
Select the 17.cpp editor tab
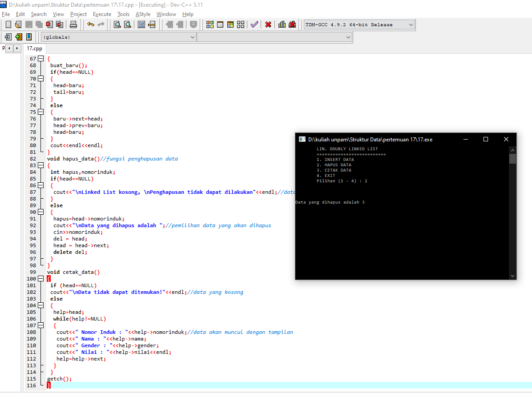pyautogui.click(x=35, y=48)
